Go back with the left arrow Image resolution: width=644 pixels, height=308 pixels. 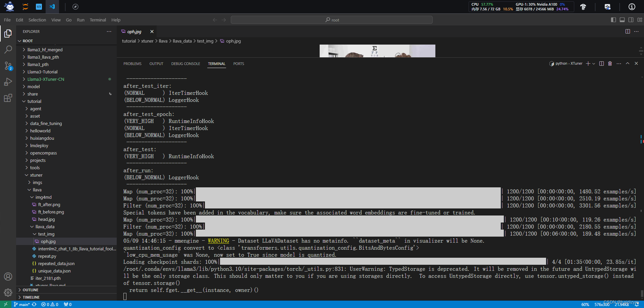(215, 20)
